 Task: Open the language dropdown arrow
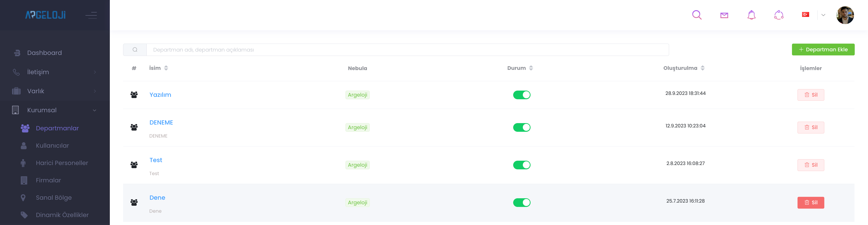[x=823, y=15]
